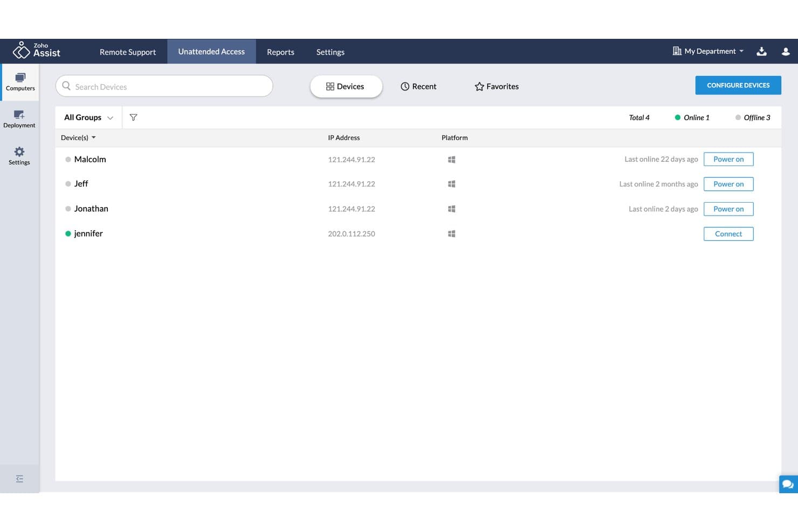Collapse the sidebar with the bottom icon
798x532 pixels.
(x=19, y=479)
